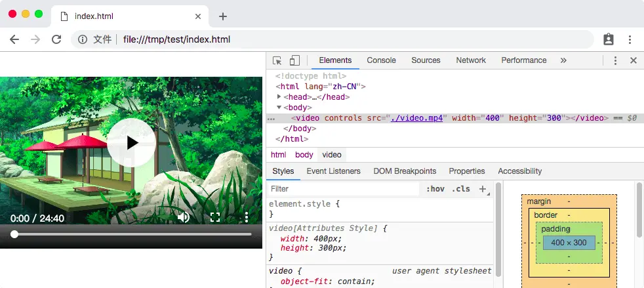The width and height of the screenshot is (644, 288).
Task: Open a new browser tab
Action: [x=222, y=16]
